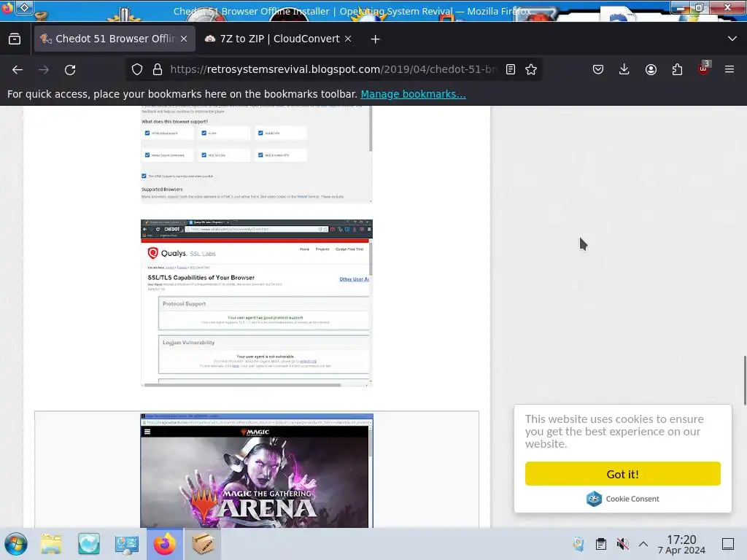Click the address bar URL
Image resolution: width=747 pixels, height=560 pixels.
coord(333,69)
